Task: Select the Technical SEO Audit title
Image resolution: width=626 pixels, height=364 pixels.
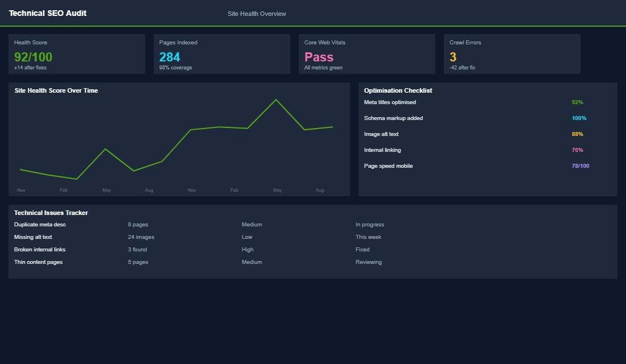Action: click(48, 13)
